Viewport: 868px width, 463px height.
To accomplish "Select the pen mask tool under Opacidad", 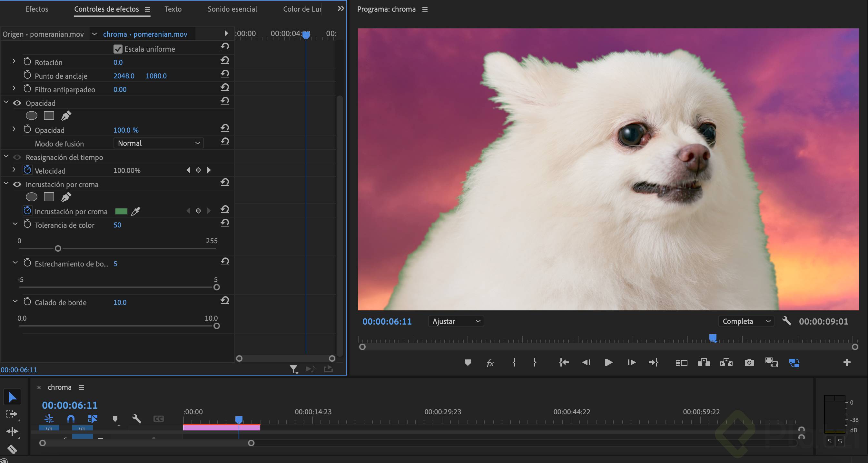I will pos(66,116).
